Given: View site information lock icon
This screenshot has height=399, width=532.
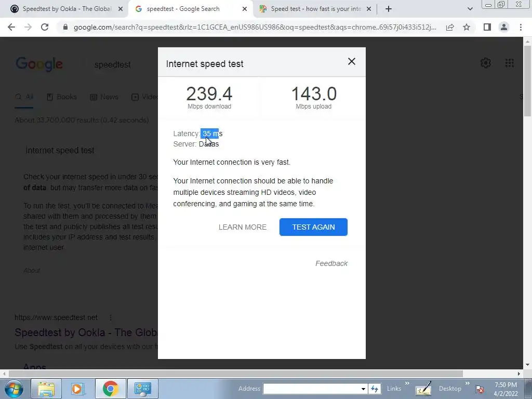Looking at the screenshot, I should click(x=65, y=27).
